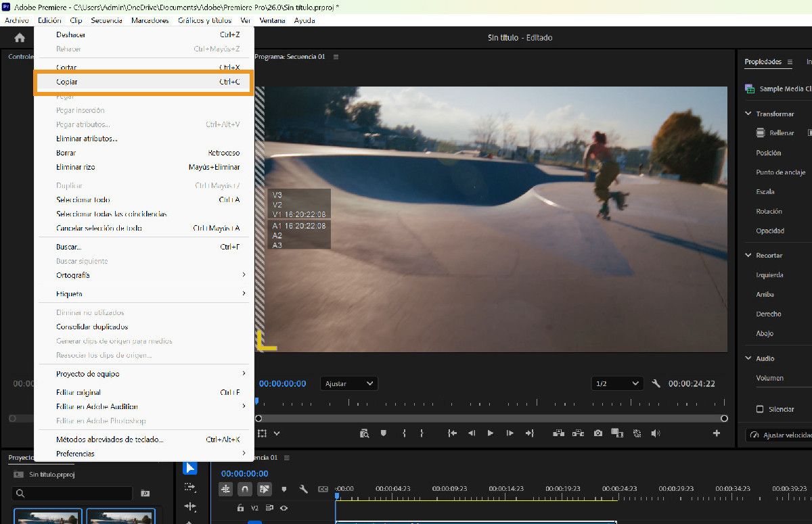Screen dimensions: 812x524
Task: Choose Deshacer in the Edición menu
Action: coord(144,34)
